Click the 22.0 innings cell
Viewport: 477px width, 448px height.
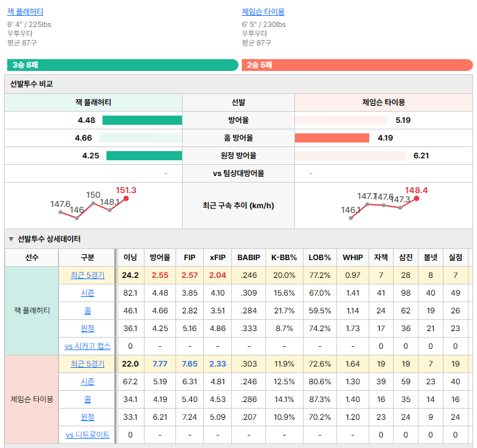pos(130,364)
